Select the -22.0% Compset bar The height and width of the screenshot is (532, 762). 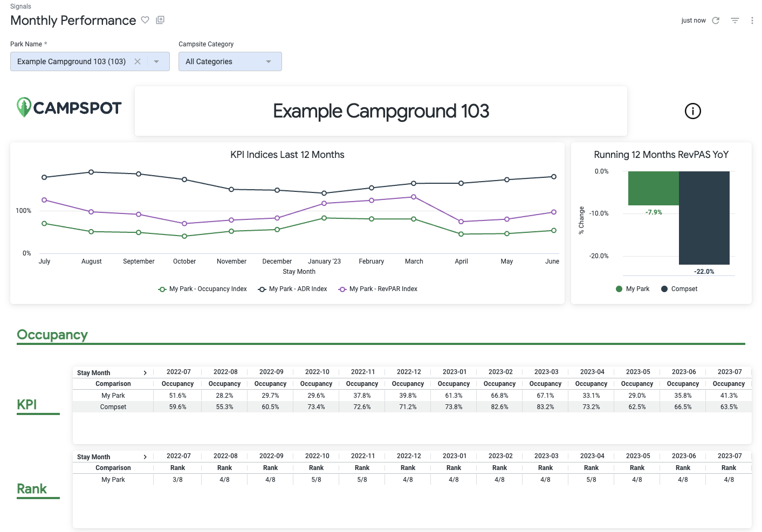click(704, 218)
